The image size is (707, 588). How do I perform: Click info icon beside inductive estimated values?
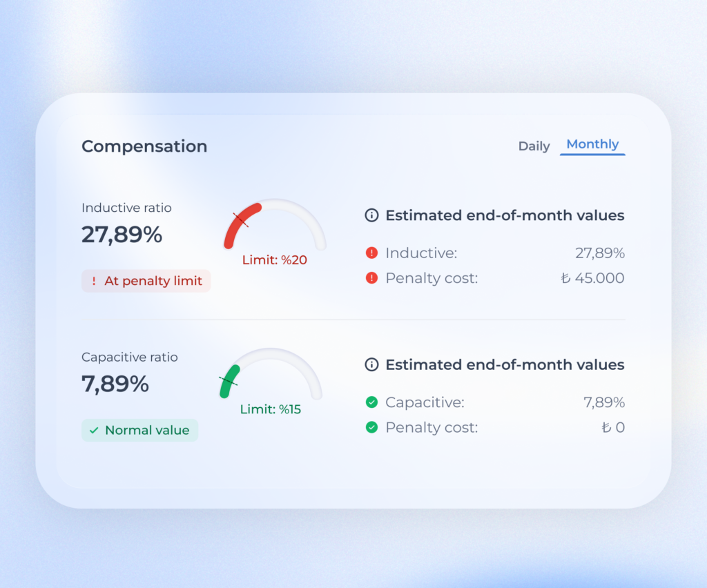tap(371, 215)
